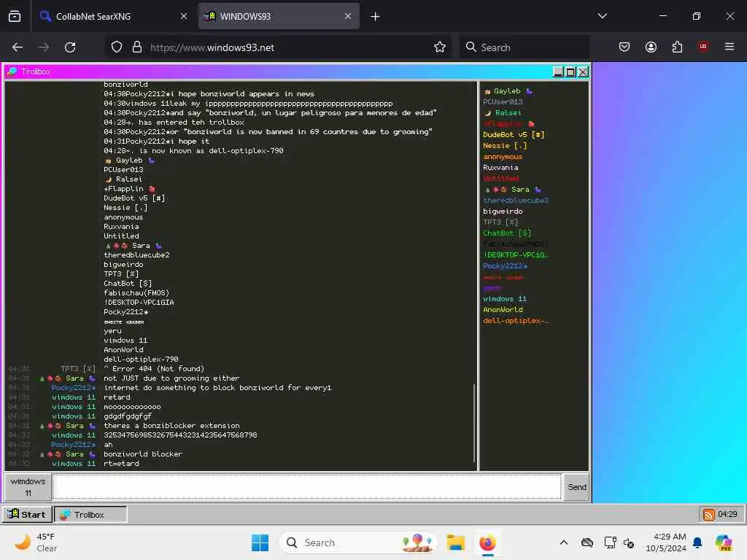Select AnonWorld in user list
747x560 pixels.
[503, 309]
